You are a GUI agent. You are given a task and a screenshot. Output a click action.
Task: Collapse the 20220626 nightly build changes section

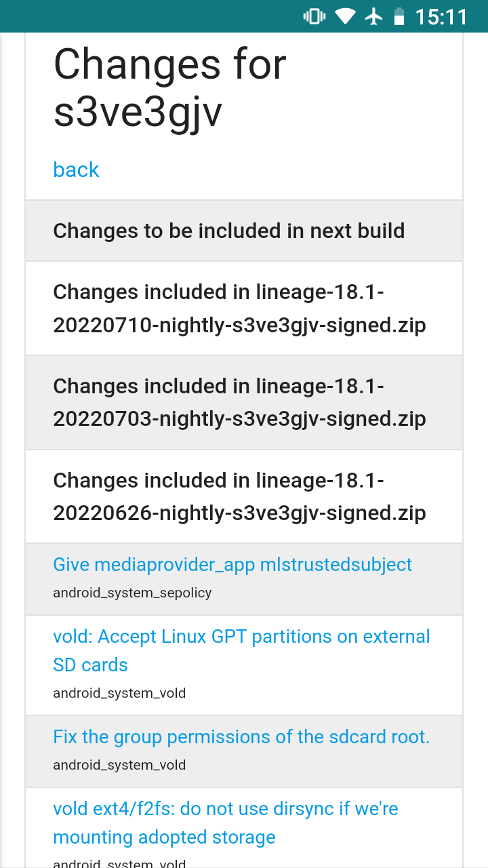(239, 496)
